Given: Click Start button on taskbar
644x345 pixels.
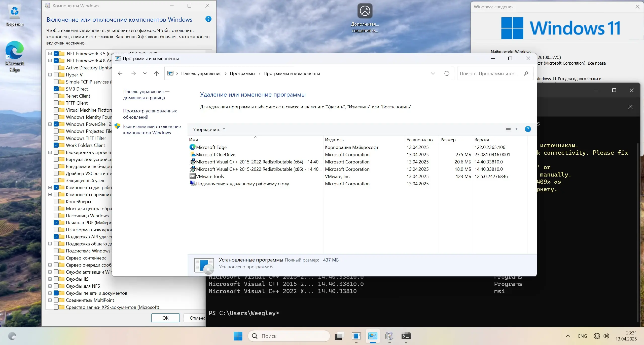Looking at the screenshot, I should click(x=238, y=336).
